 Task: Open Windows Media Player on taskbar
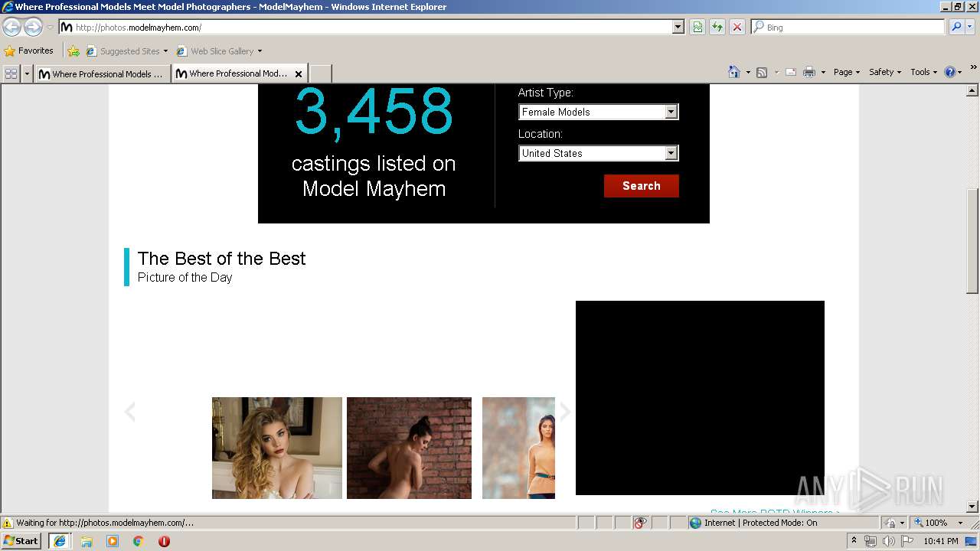point(113,541)
